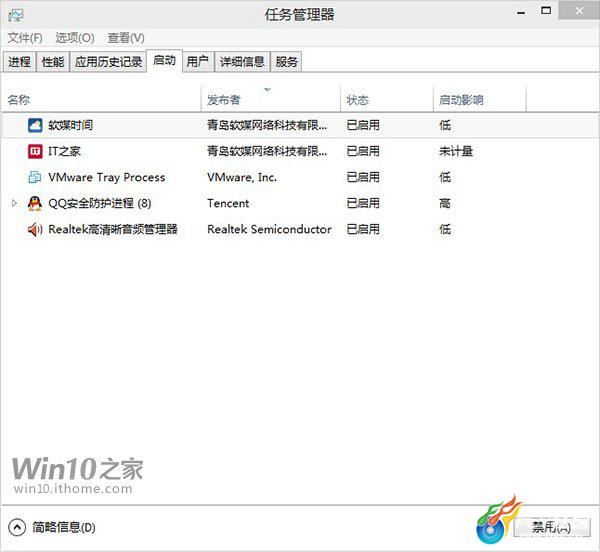
Task: Select the QQ安全防护进程 (8) entry
Action: (x=99, y=203)
